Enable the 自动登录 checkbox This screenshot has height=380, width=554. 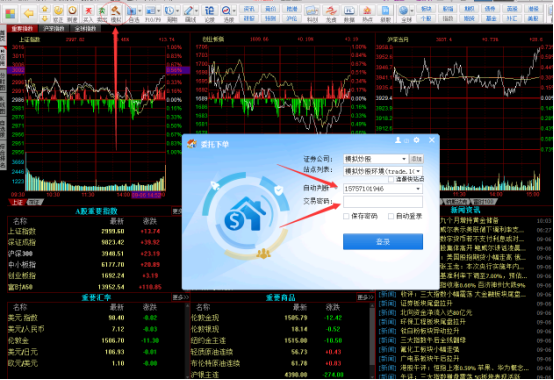391,216
